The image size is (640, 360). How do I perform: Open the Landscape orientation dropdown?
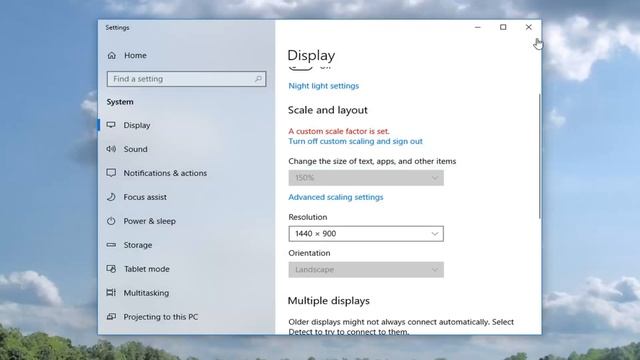coord(366,270)
